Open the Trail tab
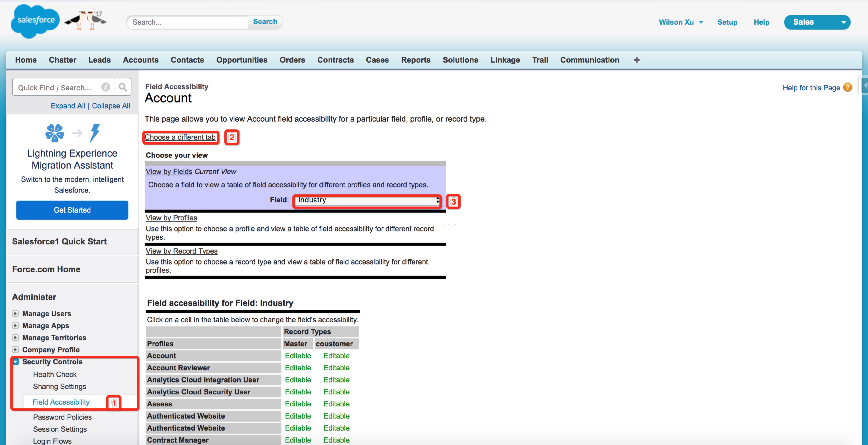868x445 pixels. [540, 60]
